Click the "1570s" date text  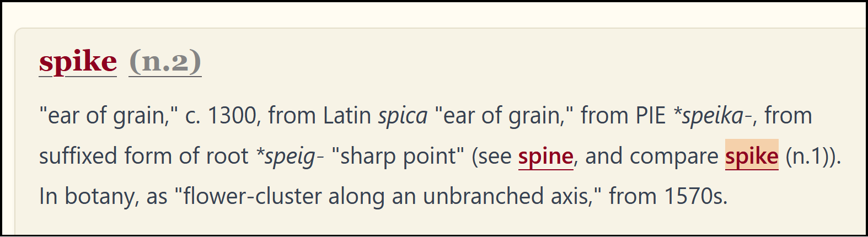[x=695, y=196]
